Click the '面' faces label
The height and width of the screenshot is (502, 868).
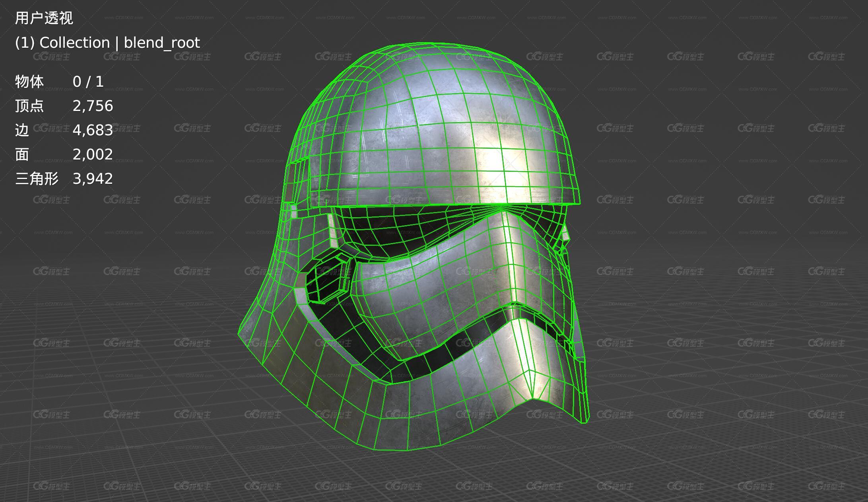22,155
